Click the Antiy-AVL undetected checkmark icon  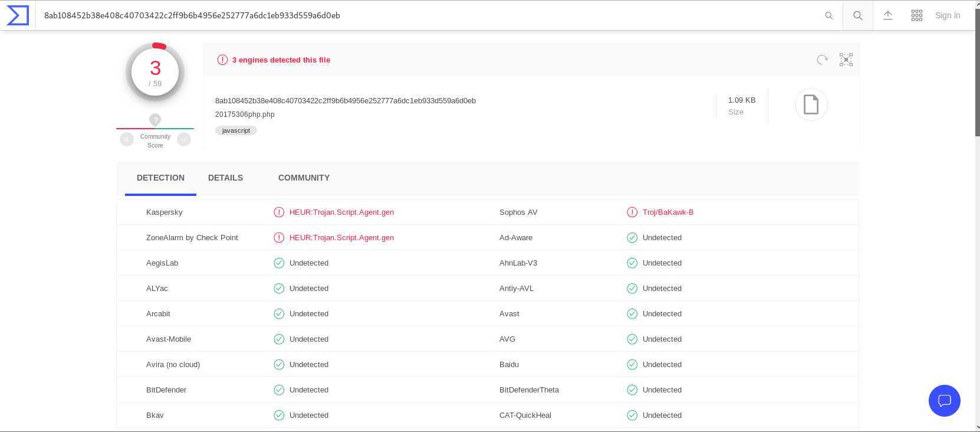[632, 288]
